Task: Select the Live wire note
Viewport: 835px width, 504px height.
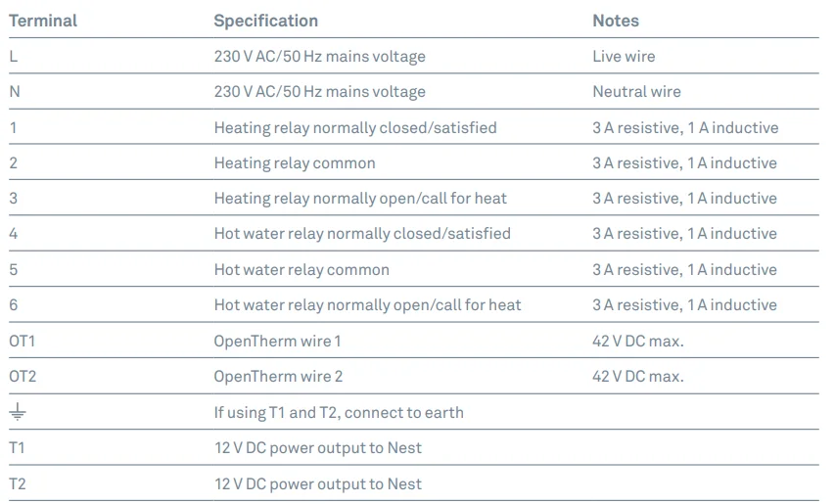Action: pos(624,57)
